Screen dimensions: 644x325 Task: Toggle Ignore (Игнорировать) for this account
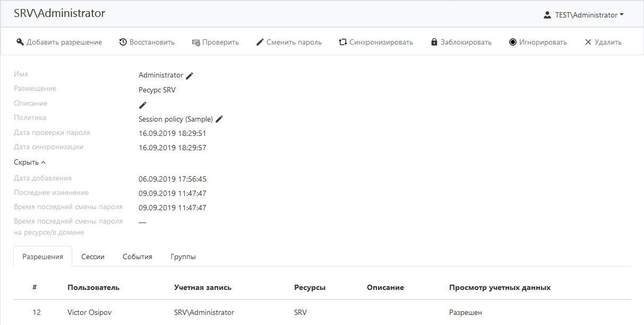[538, 42]
